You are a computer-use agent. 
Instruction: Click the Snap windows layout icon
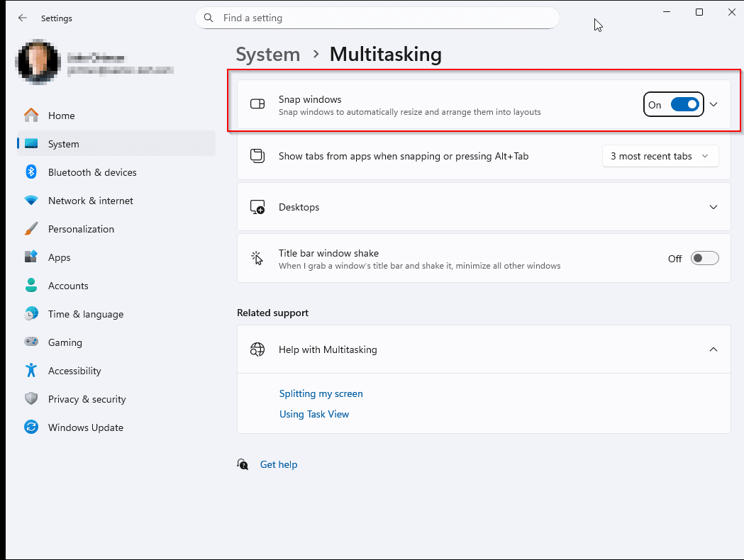point(257,103)
